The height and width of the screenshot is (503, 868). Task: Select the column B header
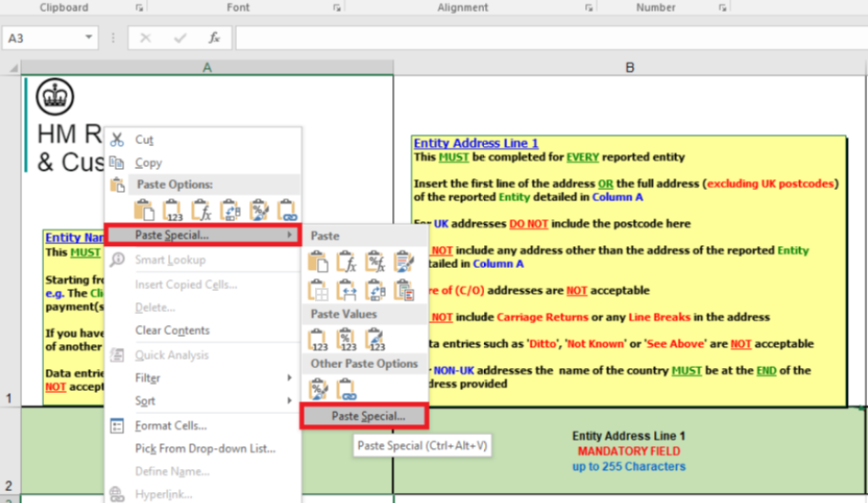(630, 68)
